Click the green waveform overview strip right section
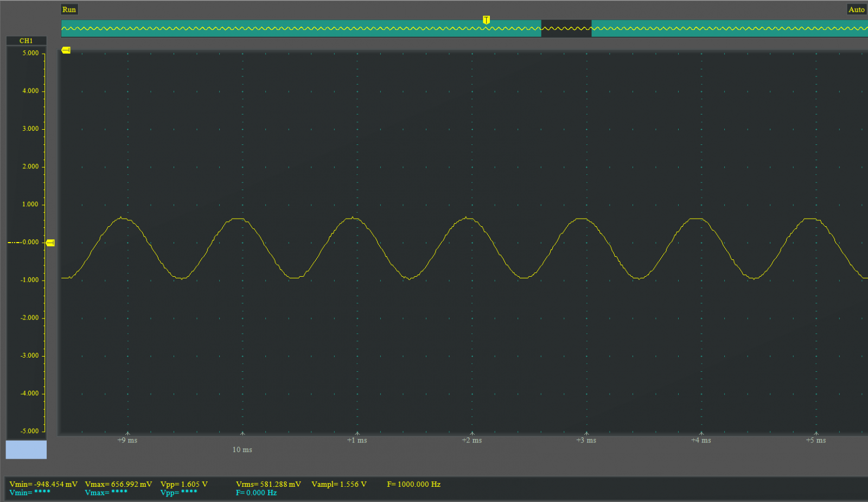868x502 pixels. pos(730,28)
